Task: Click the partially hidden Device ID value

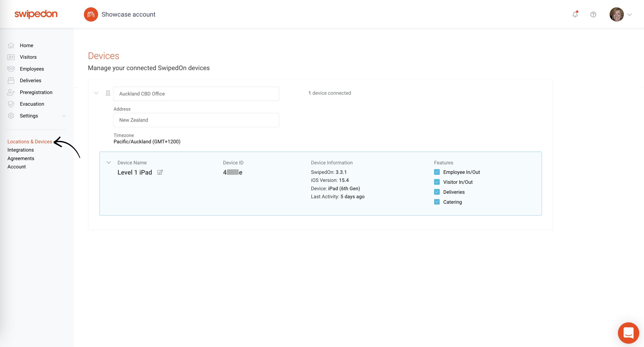Action: click(x=232, y=172)
